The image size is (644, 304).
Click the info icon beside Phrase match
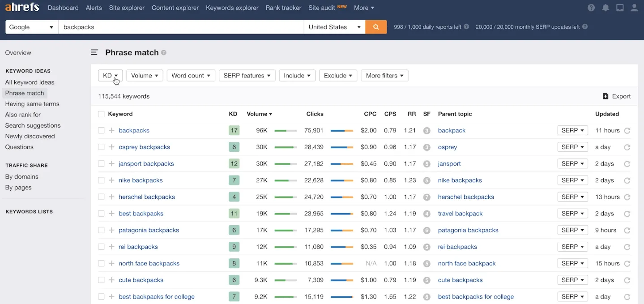click(164, 53)
